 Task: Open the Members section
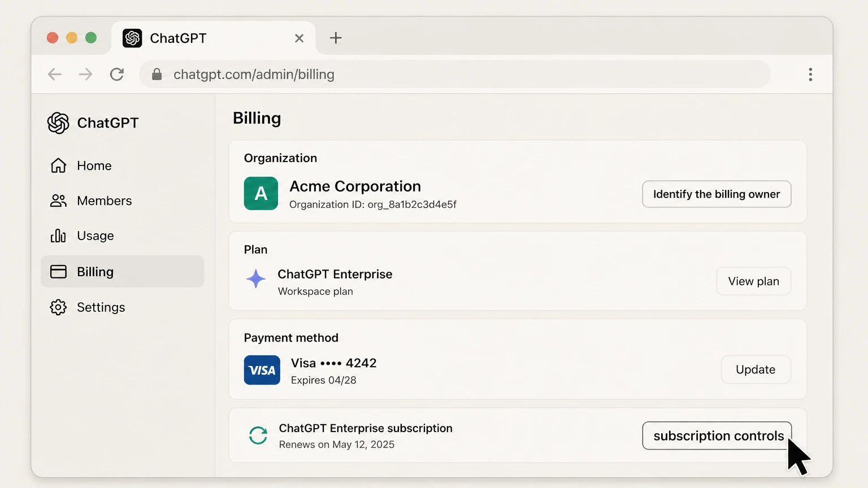(123, 201)
